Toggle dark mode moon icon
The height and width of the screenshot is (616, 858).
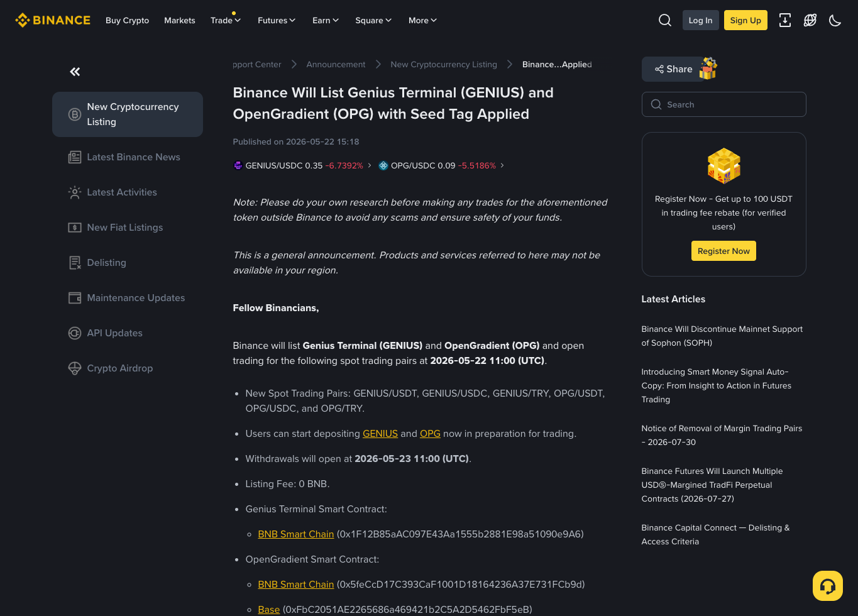click(835, 20)
